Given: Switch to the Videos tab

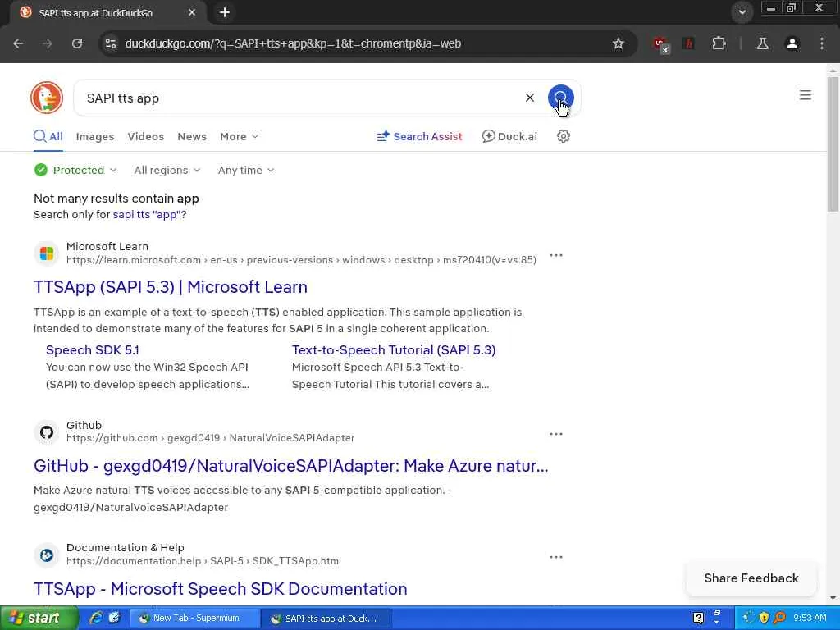Looking at the screenshot, I should pyautogui.click(x=146, y=136).
